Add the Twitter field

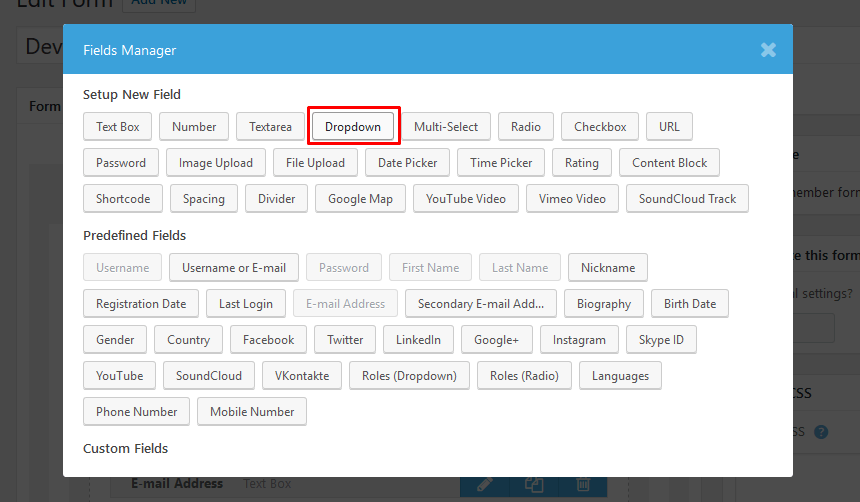[345, 340]
